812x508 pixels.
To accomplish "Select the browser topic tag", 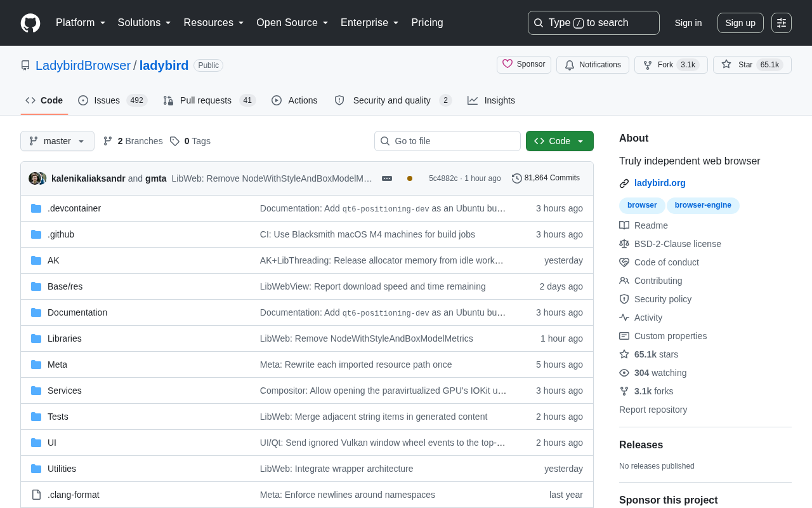I will click(642, 205).
